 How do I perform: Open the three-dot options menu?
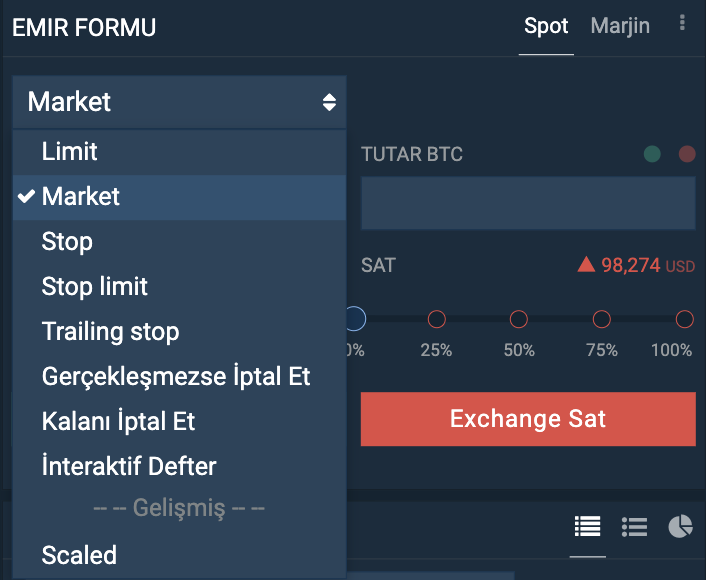click(682, 23)
